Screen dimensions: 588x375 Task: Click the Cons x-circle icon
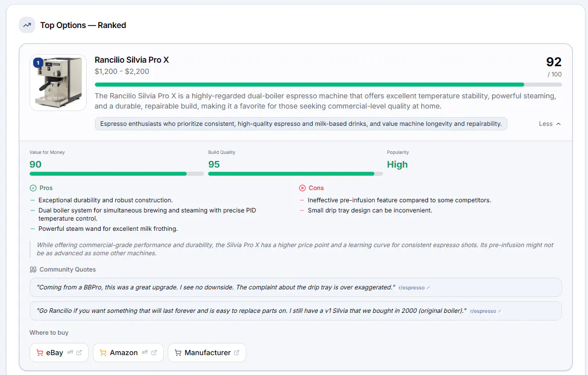coord(302,188)
